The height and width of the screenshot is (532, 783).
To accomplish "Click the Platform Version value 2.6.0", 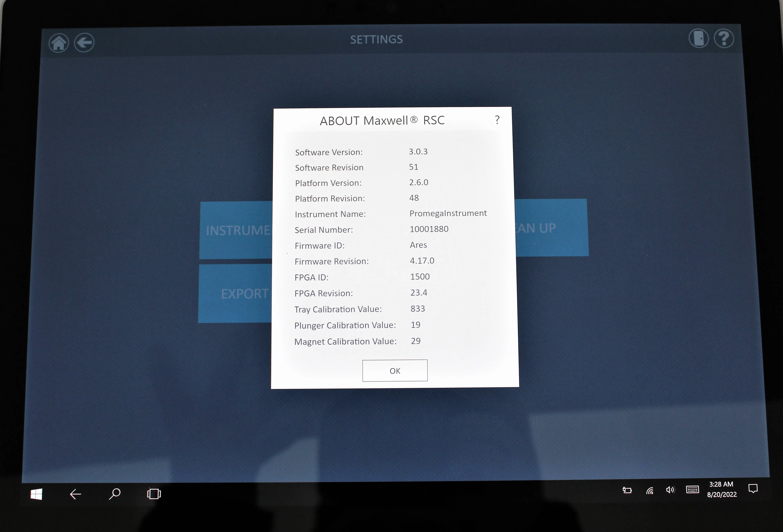I will 418,182.
